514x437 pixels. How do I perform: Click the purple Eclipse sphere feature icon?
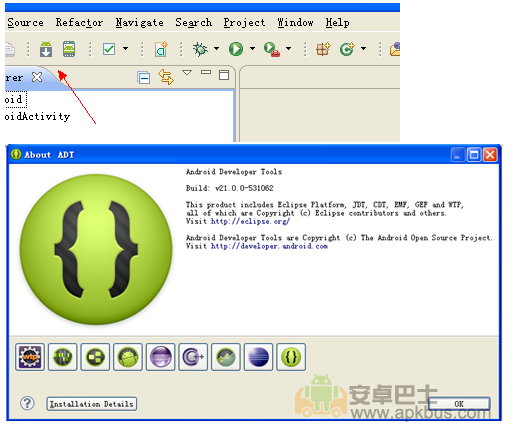tap(161, 357)
